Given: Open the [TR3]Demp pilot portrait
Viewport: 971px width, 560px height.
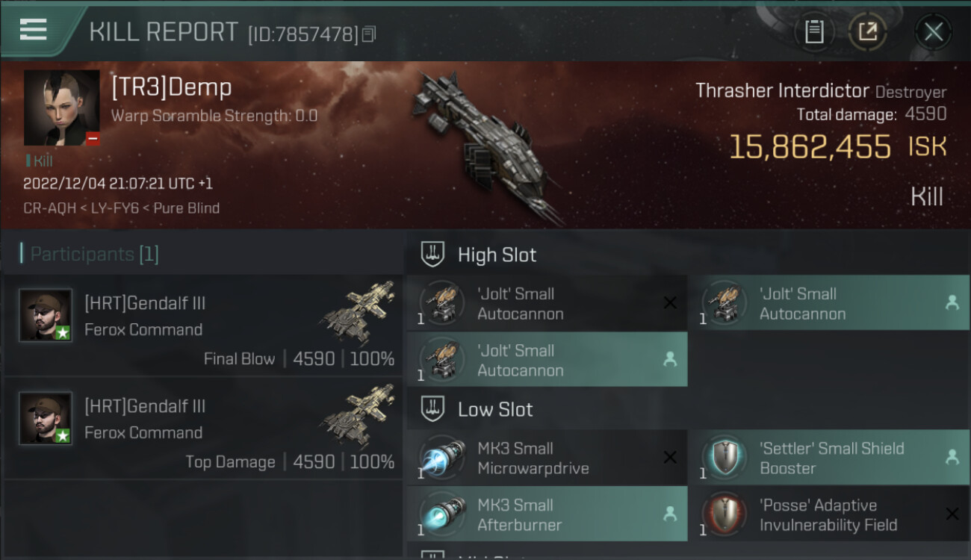Looking at the screenshot, I should click(x=62, y=108).
